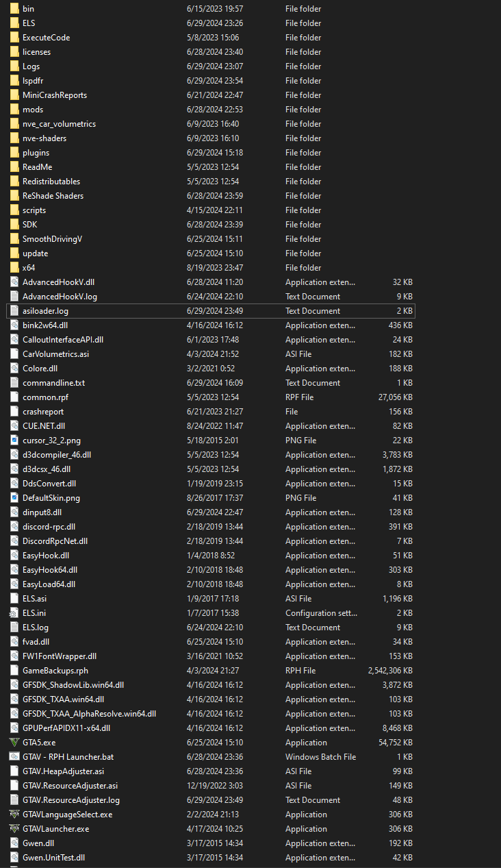501x868 pixels.
Task: Select the x64 folder icon
Action: (14, 268)
